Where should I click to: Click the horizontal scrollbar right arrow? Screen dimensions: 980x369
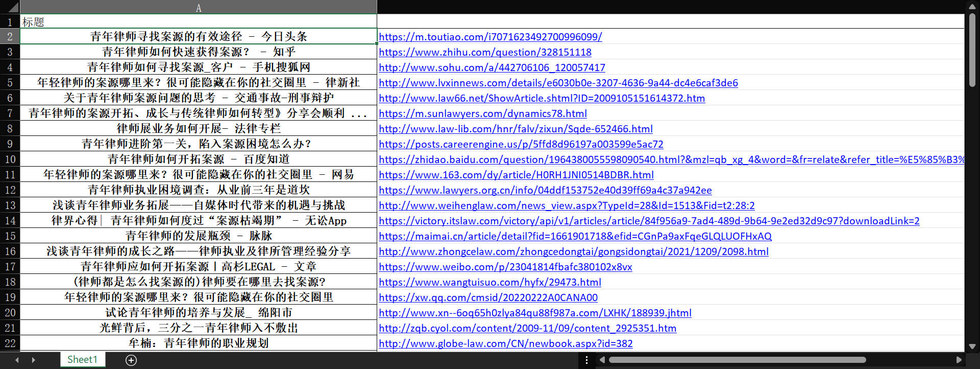959,360
